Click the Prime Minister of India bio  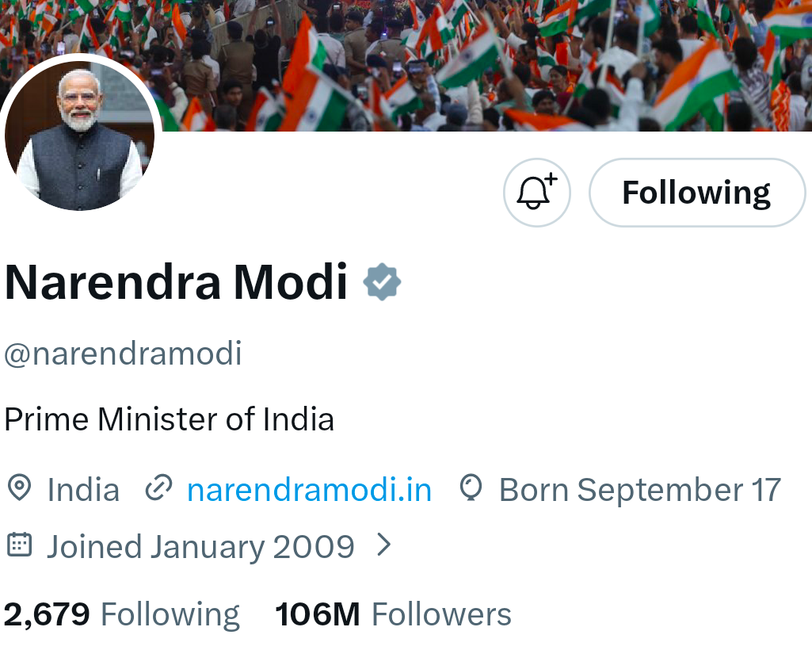[x=169, y=419]
